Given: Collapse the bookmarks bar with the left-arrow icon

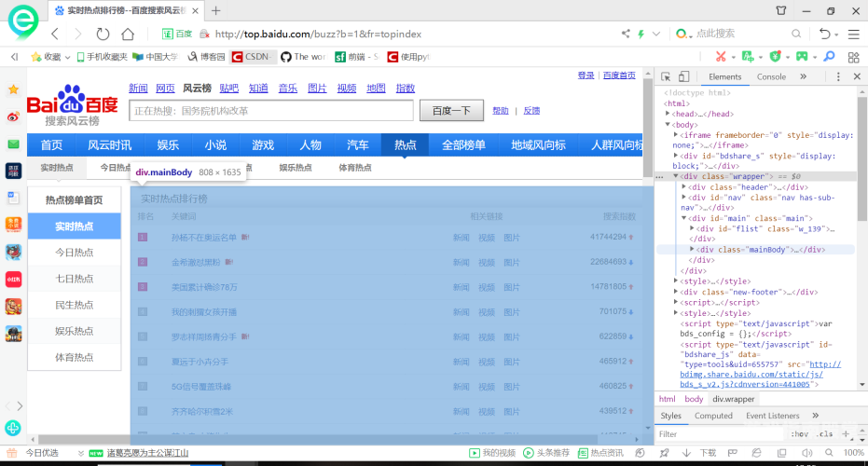Looking at the screenshot, I should [x=14, y=57].
